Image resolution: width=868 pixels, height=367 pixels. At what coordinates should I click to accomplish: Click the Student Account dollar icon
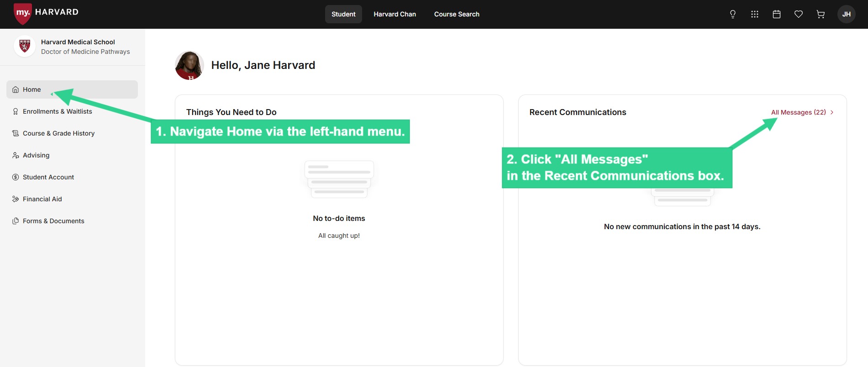click(x=16, y=177)
